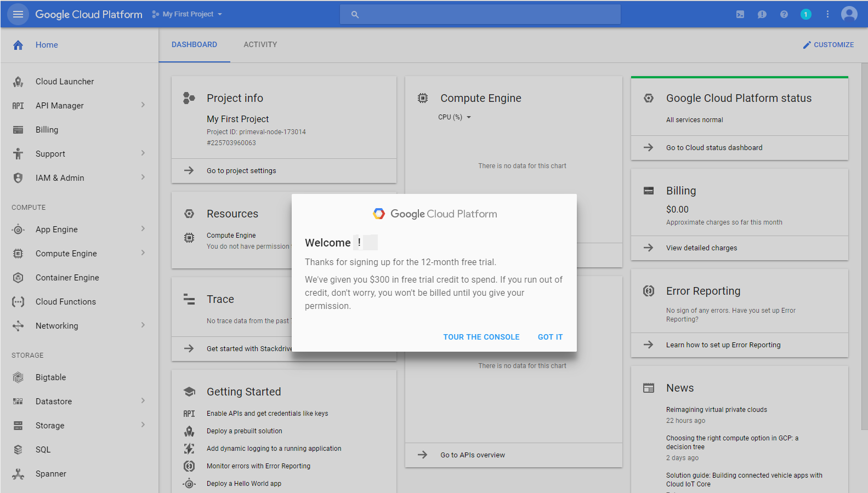Open the CPU (%) chart dropdown
Screen dimensions: 868x493
[x=455, y=117]
